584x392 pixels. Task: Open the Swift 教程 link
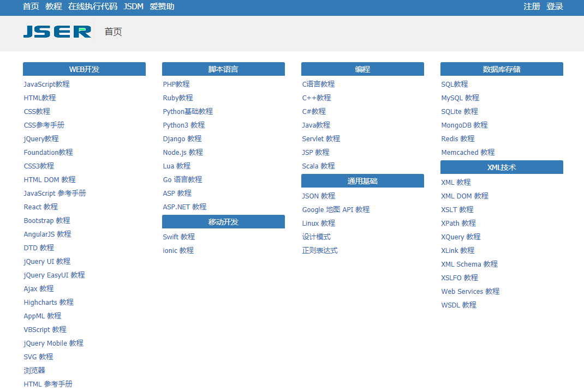point(179,237)
